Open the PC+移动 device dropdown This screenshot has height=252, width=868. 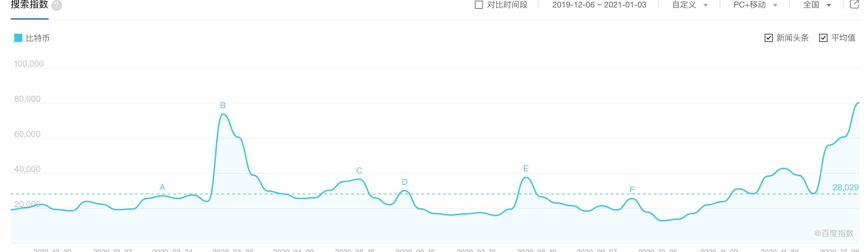(x=756, y=5)
